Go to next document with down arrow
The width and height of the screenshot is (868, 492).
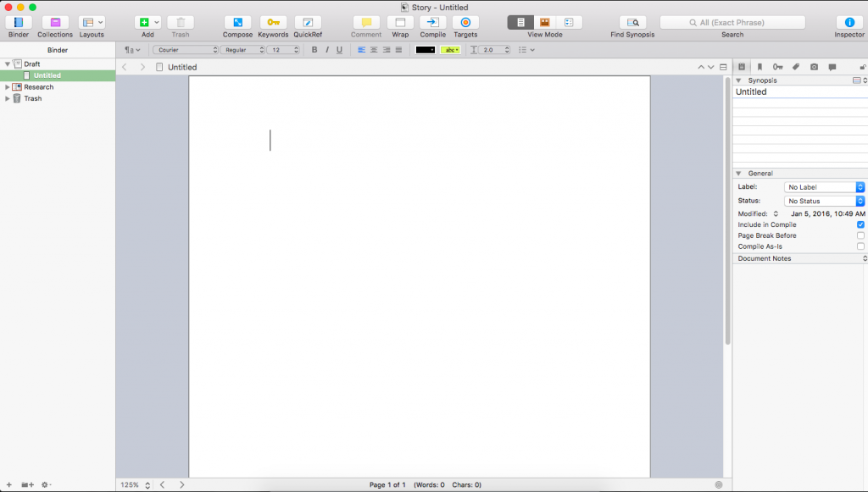[x=711, y=67]
